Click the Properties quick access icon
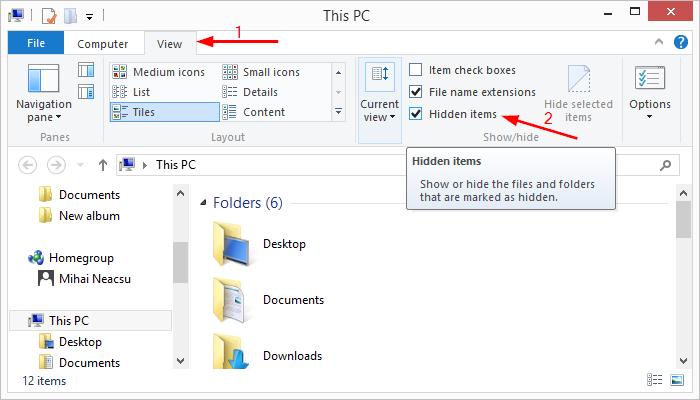700x400 pixels. (x=49, y=16)
